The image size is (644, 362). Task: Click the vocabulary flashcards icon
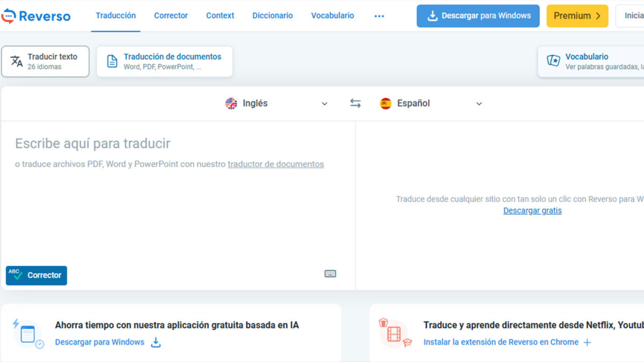coord(553,61)
